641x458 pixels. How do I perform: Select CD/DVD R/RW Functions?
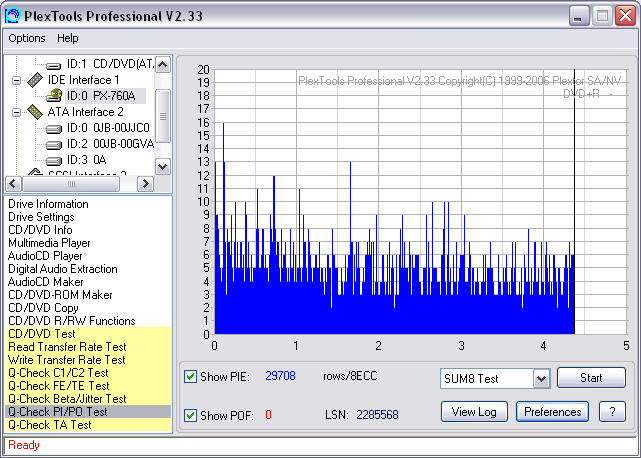[72, 321]
